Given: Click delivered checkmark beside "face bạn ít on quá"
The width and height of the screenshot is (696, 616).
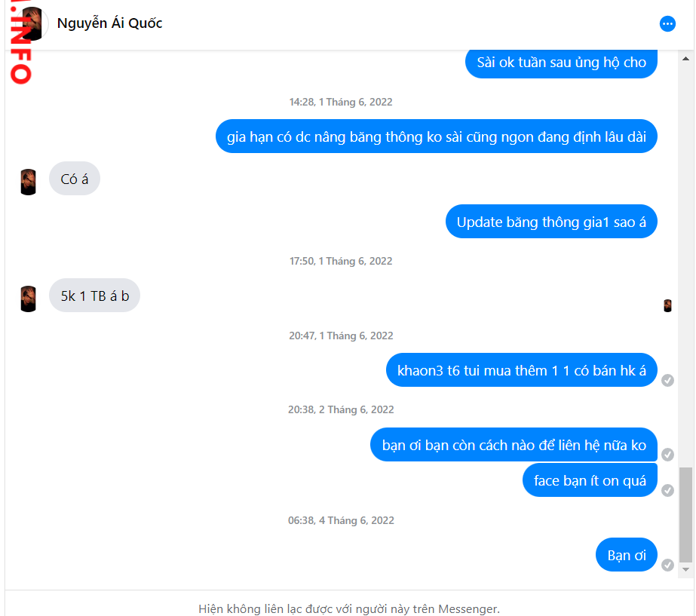Looking at the screenshot, I should coord(667,490).
